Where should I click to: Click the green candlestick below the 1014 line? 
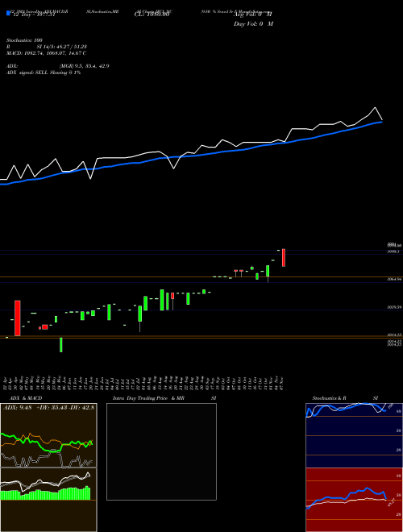tap(61, 345)
